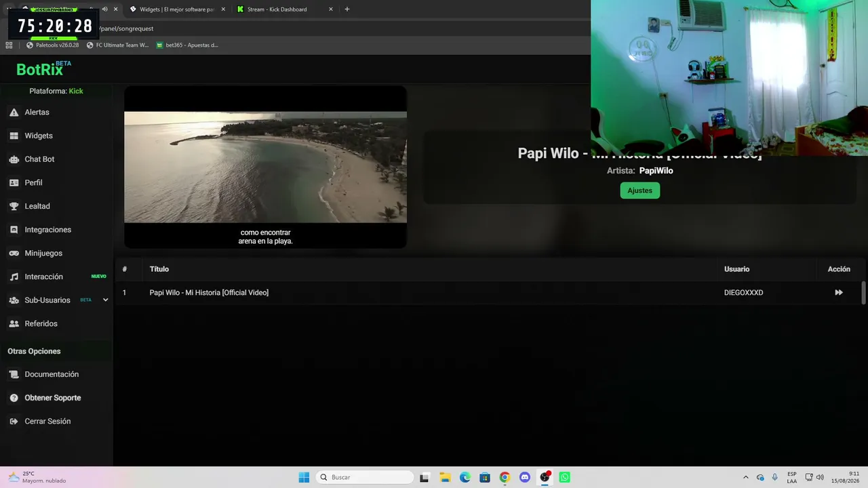This screenshot has width=868, height=488.
Task: Click Cerrar Sesión to log out
Action: (x=47, y=422)
